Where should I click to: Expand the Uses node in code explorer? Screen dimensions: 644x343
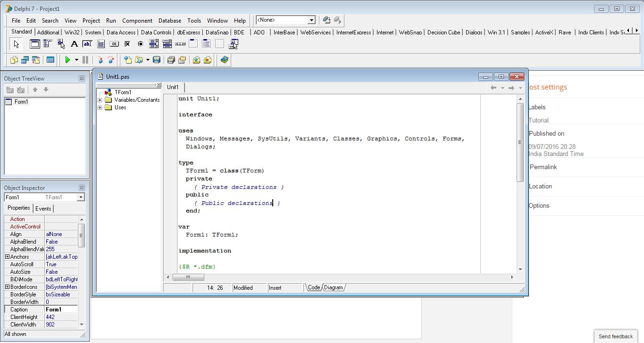pyautogui.click(x=100, y=107)
